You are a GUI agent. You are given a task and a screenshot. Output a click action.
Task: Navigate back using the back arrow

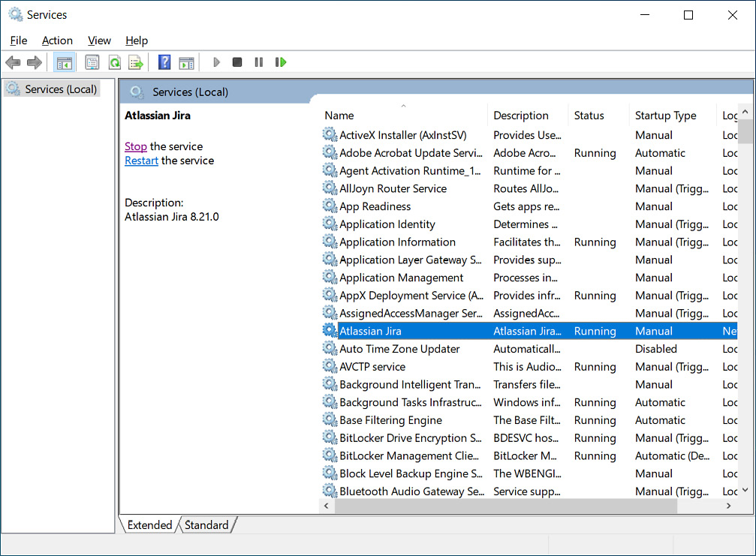(x=13, y=62)
